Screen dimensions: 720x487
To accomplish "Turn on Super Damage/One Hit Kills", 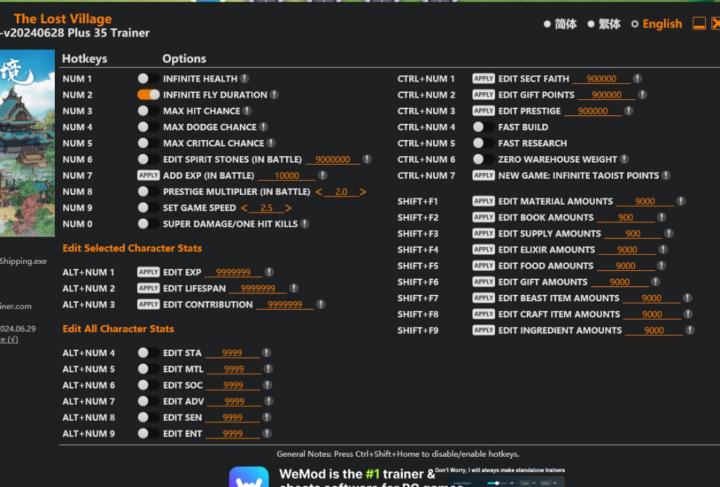I will 148,224.
